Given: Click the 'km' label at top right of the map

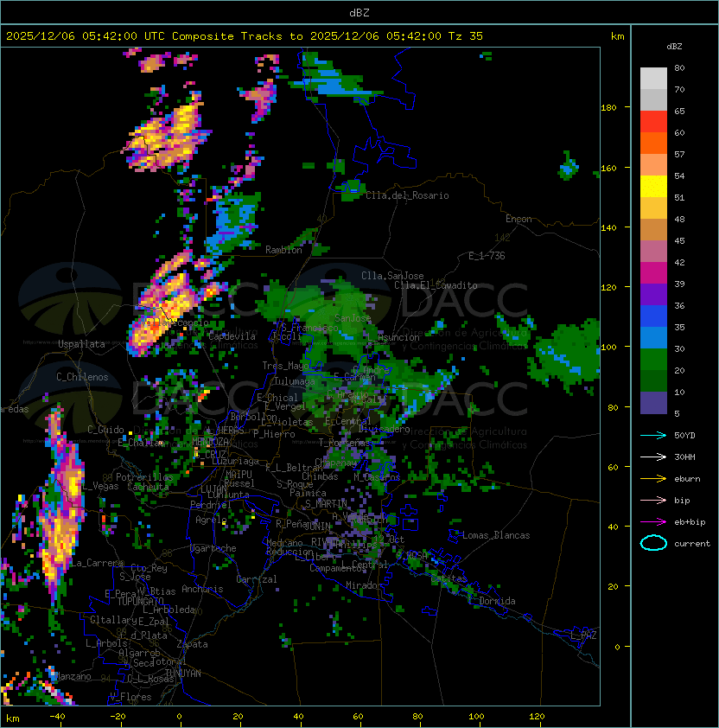Looking at the screenshot, I should click(x=617, y=36).
